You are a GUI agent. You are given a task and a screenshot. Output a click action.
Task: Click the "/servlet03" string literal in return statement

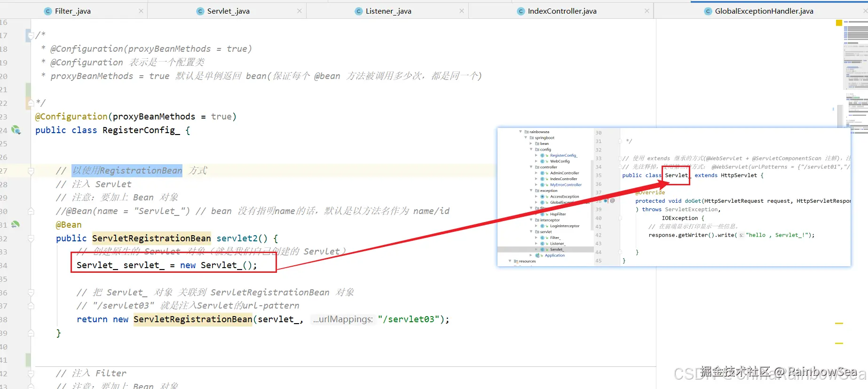[409, 319]
